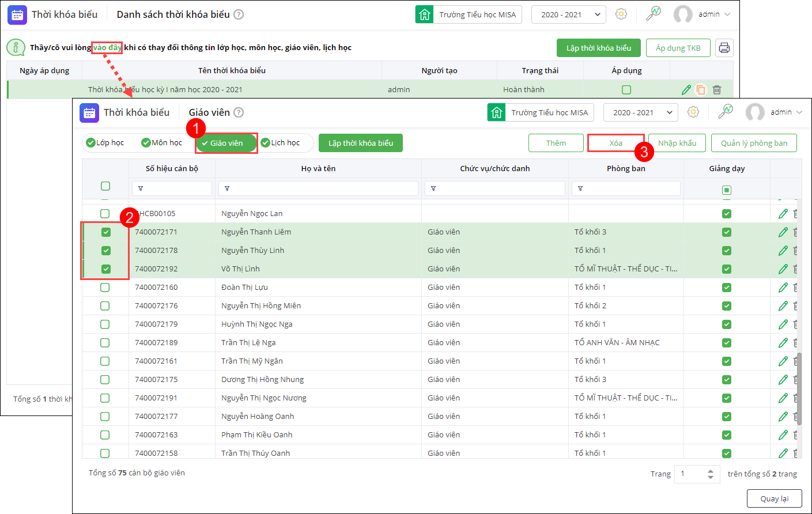
Task: Click the admin avatar in the Giáo viên window
Action: [x=755, y=112]
